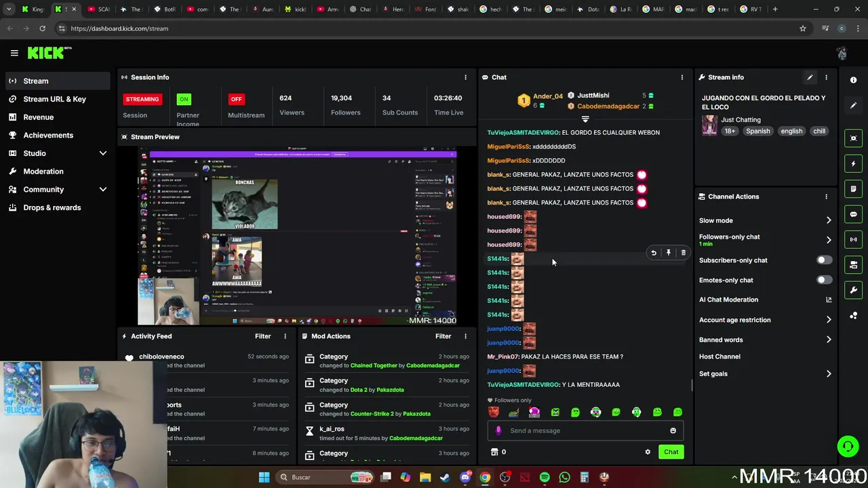Open the green support headset button
Screen dimensions: 868x488
click(848, 446)
